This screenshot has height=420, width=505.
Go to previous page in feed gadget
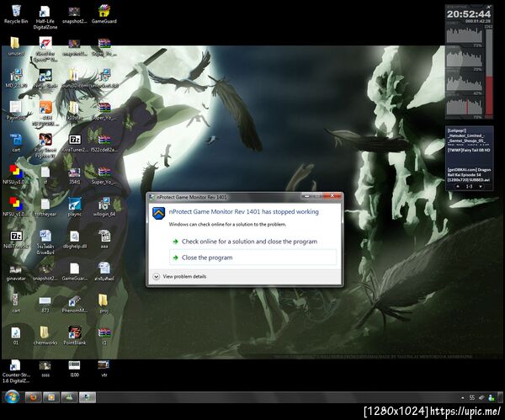click(457, 187)
